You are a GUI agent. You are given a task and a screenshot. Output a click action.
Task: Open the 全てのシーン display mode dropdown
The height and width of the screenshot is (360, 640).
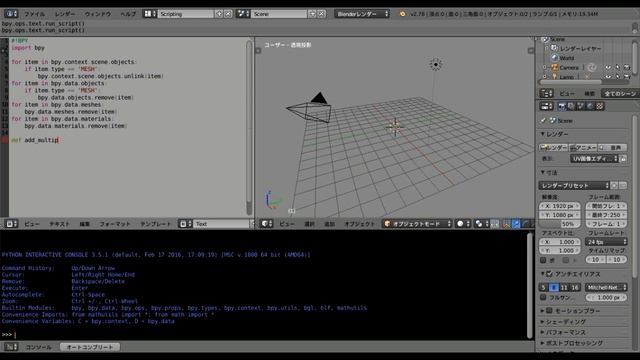pos(620,93)
